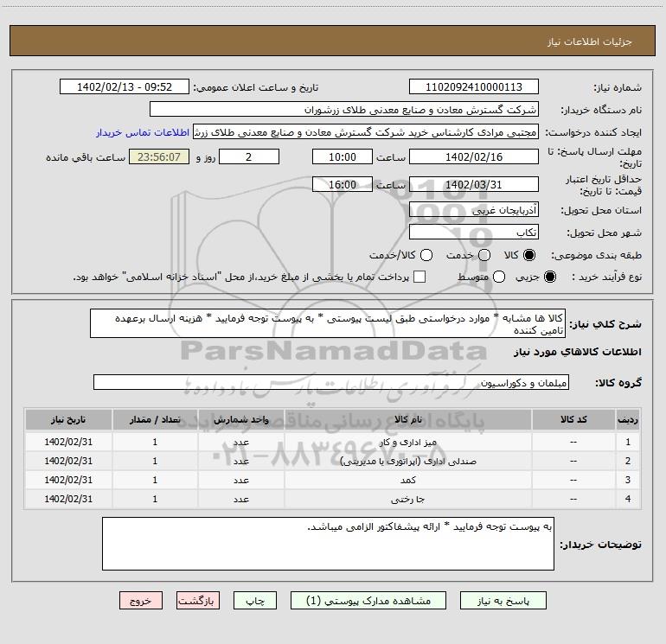Viewport: 666px width, 644px height.
Task: Toggle the اسناد خزانه اسلامی payment checkbox
Action: [419, 277]
